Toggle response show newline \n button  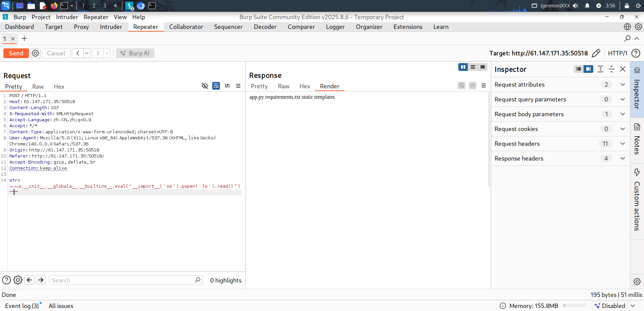point(472,85)
